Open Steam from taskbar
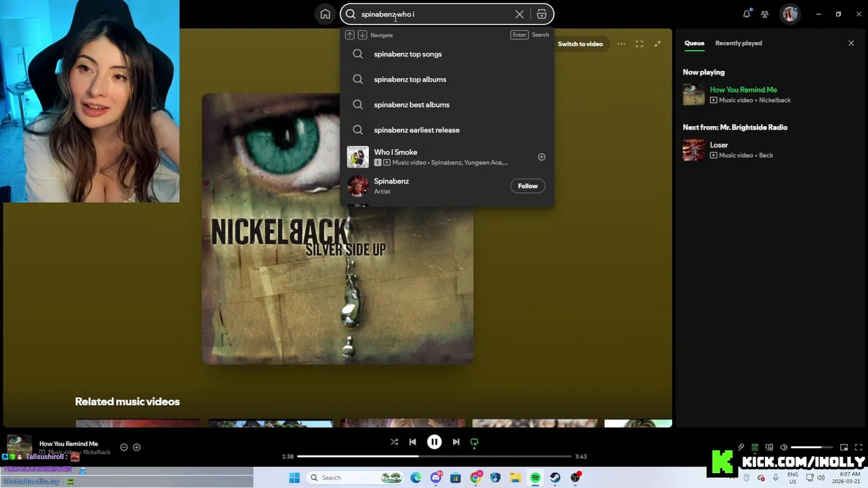Image resolution: width=868 pixels, height=488 pixels. click(555, 478)
